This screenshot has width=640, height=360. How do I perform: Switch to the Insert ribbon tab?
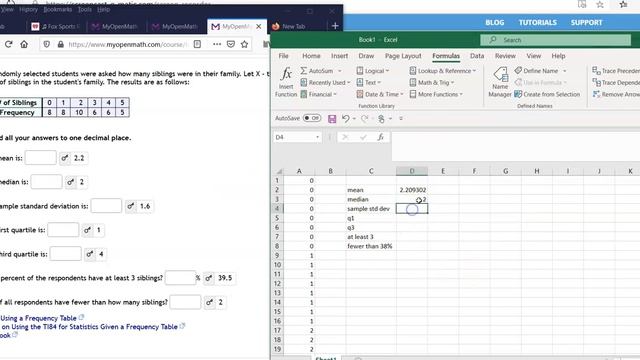[x=339, y=56]
